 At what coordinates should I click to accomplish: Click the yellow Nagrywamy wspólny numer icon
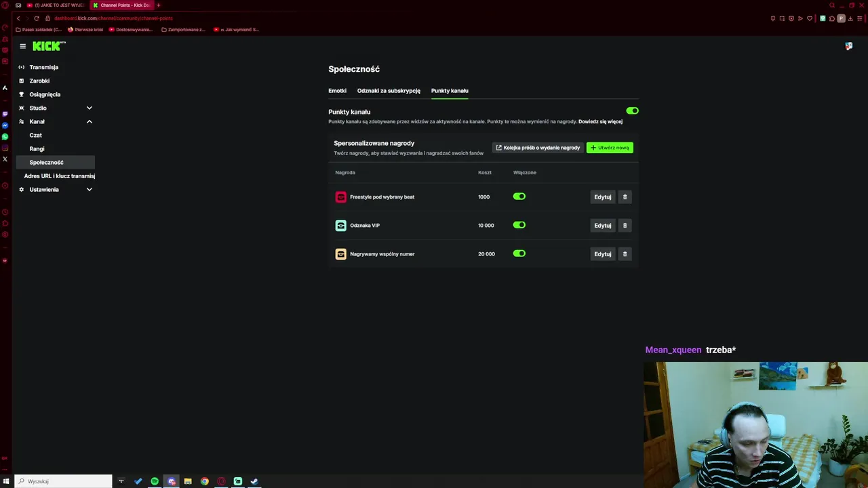coord(340,253)
